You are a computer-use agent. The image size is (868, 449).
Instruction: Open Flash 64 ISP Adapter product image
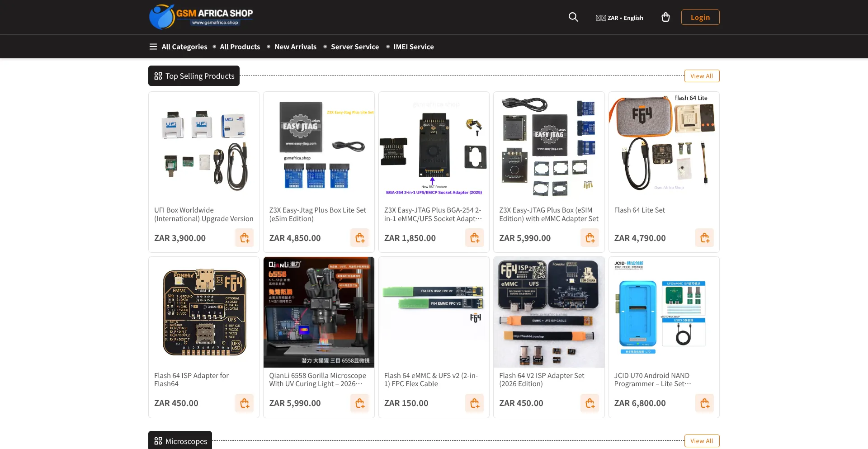pyautogui.click(x=204, y=312)
